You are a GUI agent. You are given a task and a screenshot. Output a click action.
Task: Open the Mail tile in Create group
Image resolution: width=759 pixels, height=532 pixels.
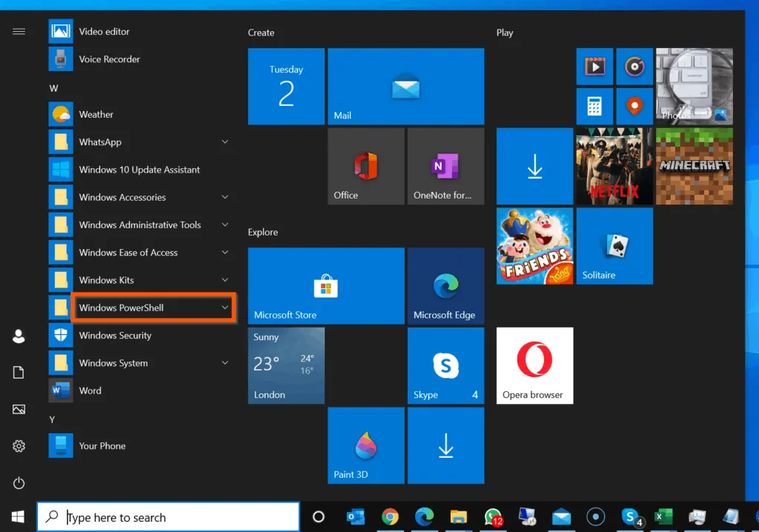[x=405, y=86]
